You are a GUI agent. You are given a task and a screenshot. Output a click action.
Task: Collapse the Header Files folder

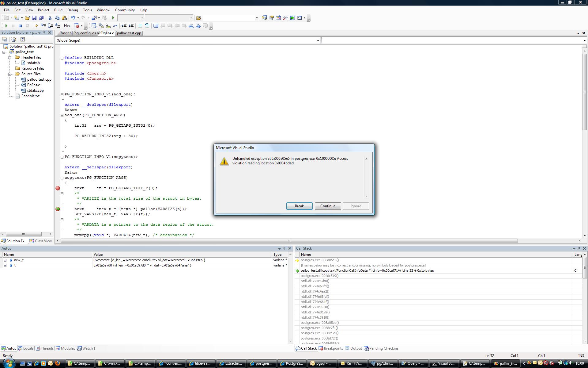coord(10,57)
